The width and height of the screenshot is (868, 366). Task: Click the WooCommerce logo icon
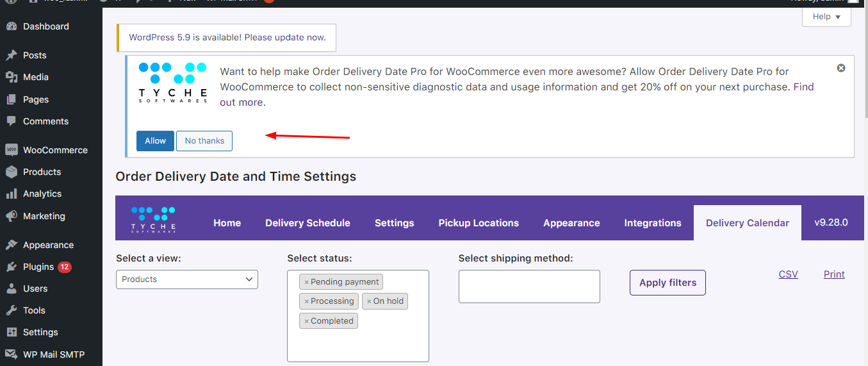[x=12, y=150]
